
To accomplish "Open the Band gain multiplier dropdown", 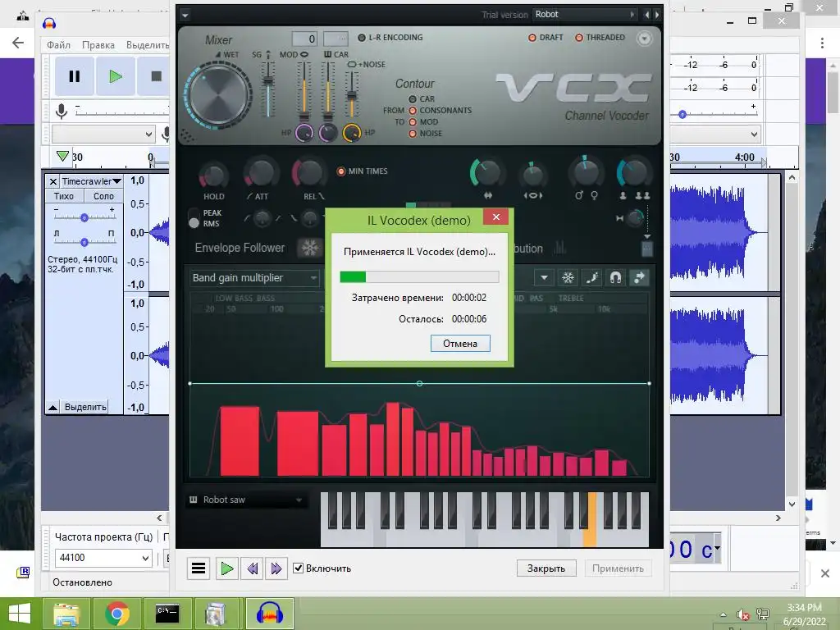I will pos(254,277).
